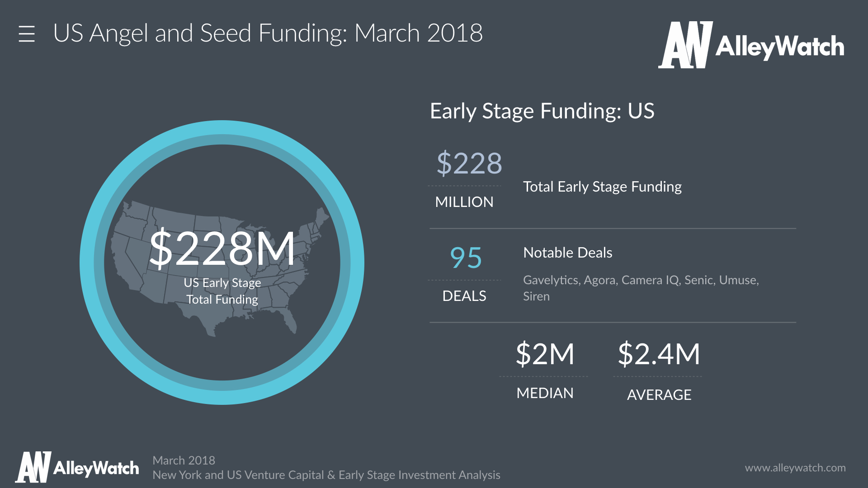Click the AlleyWatch logo in the footer
868x488 pixels.
[77, 467]
